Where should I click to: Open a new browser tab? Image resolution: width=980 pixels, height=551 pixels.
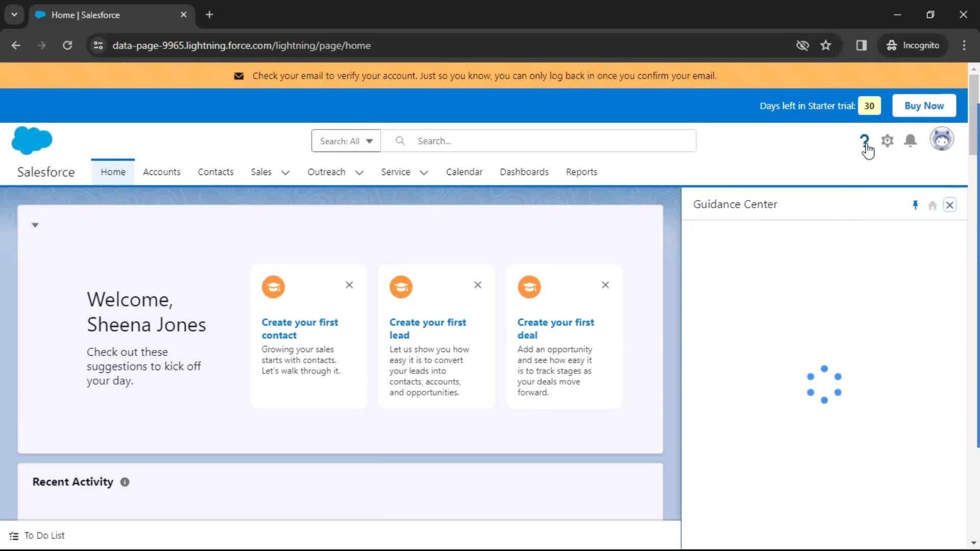tap(209, 14)
